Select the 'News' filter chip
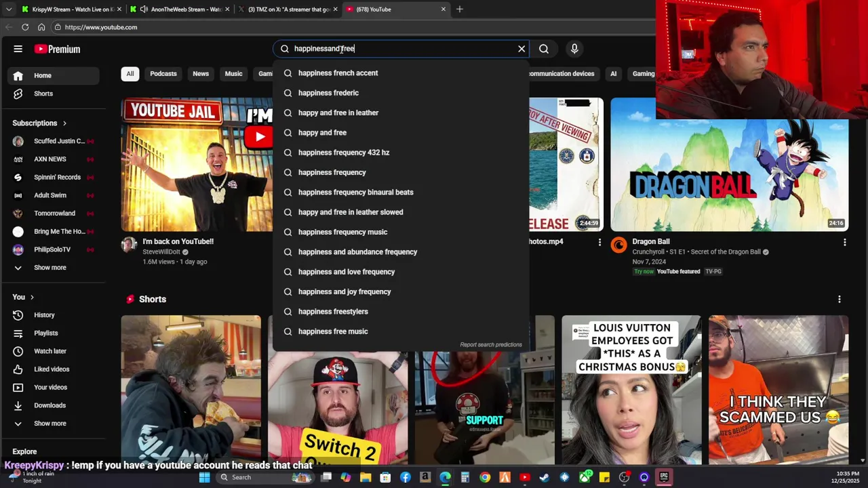Viewport: 868px width, 488px height. click(x=201, y=74)
